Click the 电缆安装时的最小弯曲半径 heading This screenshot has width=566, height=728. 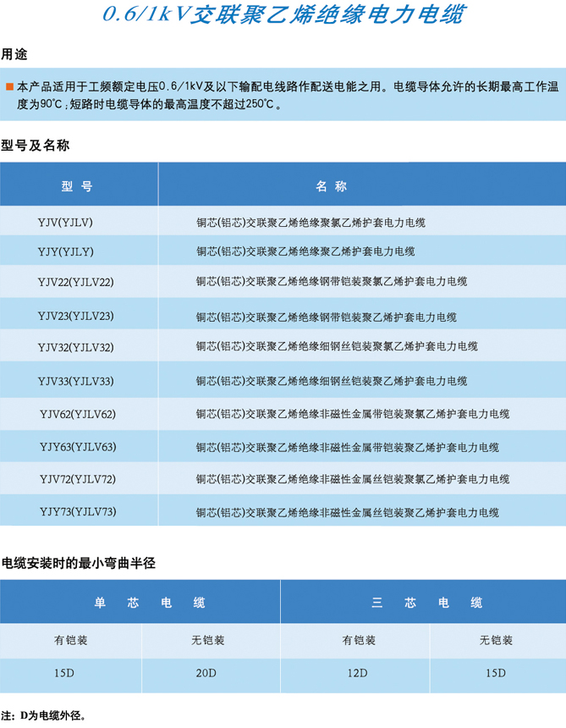point(78,563)
